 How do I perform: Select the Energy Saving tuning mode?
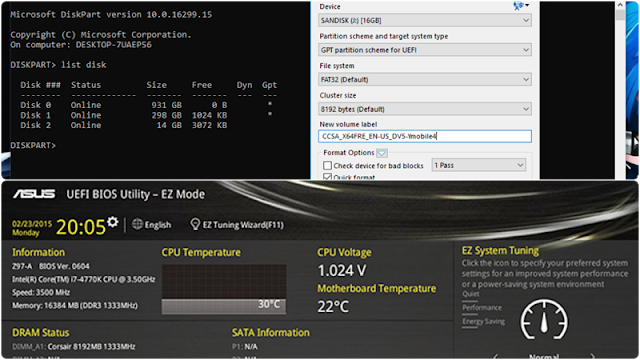point(484,322)
